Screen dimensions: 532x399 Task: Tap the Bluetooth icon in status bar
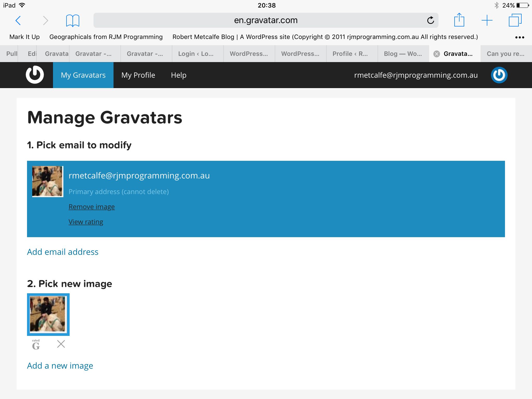coord(496,5)
